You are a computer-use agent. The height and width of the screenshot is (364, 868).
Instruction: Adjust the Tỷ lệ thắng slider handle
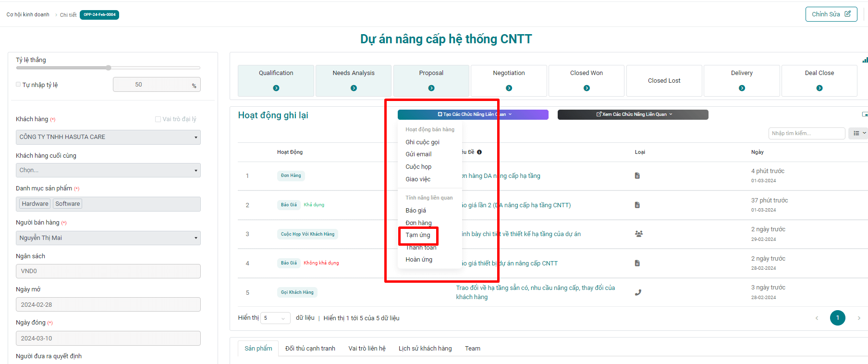[x=109, y=68]
